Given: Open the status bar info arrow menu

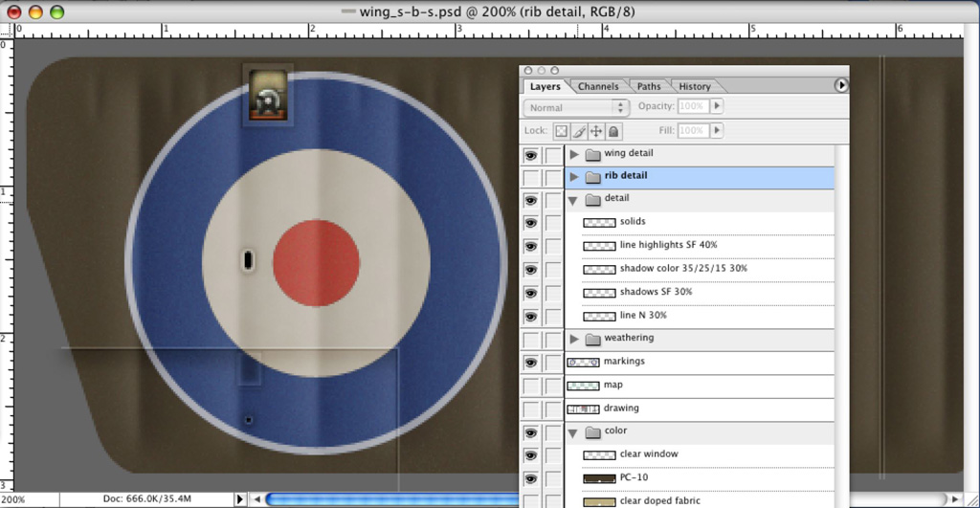Looking at the screenshot, I should (239, 499).
